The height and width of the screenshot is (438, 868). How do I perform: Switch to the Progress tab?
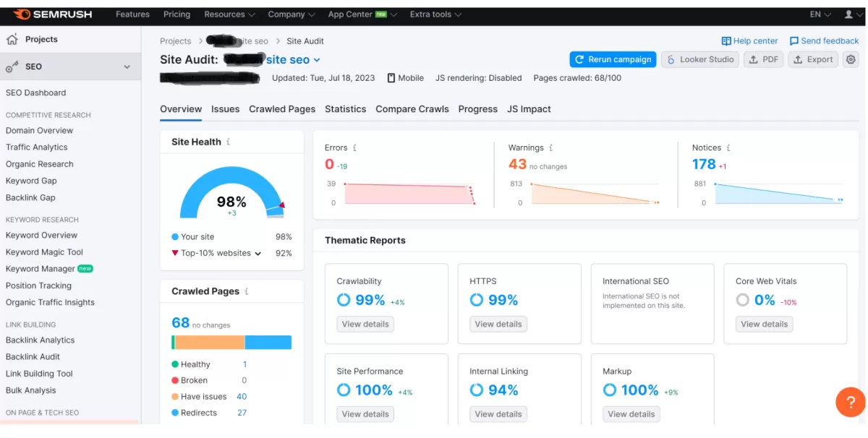478,109
